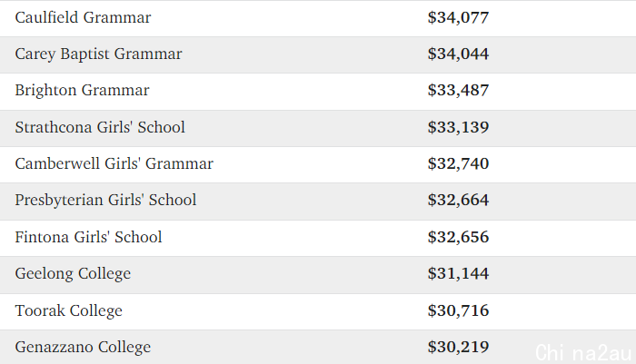Click the $33,139 fee amount
636x364 pixels.
pos(458,128)
